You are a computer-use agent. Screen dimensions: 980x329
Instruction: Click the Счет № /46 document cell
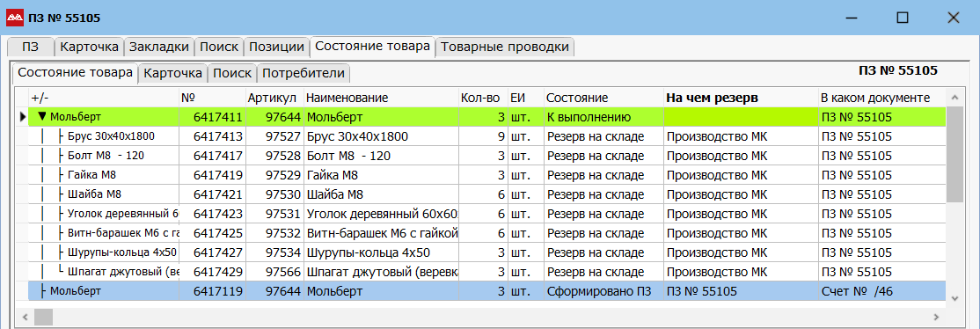882,291
